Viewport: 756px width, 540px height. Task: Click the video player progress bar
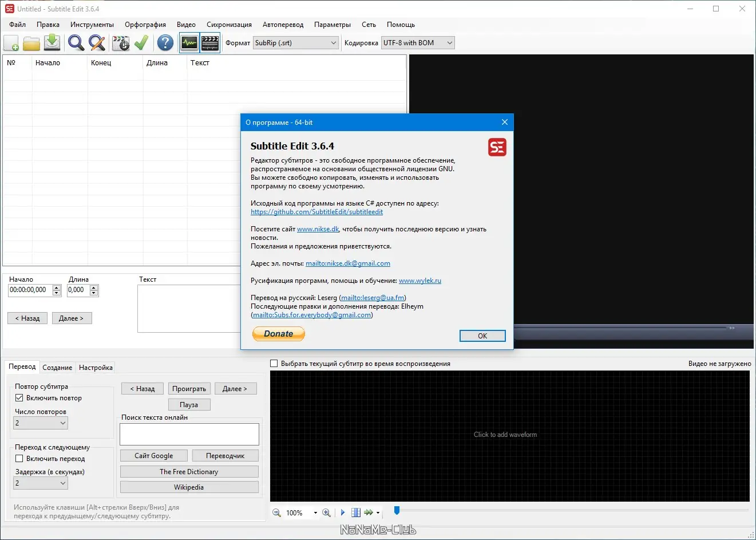(x=621, y=328)
